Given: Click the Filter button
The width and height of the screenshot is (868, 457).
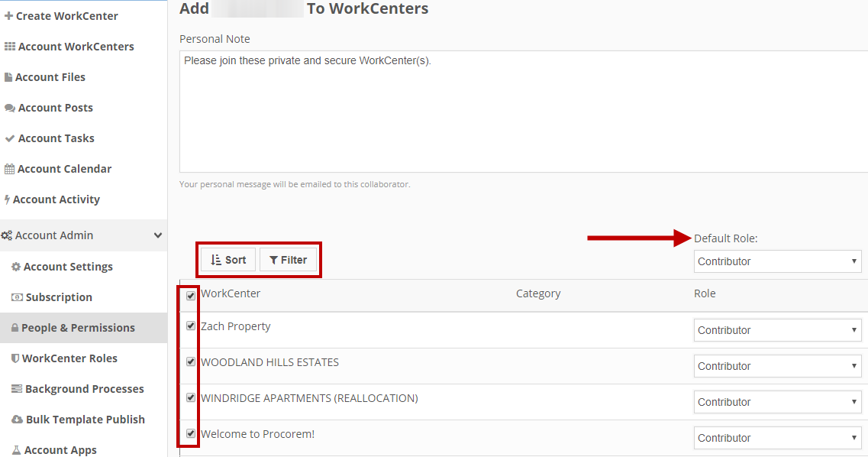Looking at the screenshot, I should pyautogui.click(x=288, y=260).
